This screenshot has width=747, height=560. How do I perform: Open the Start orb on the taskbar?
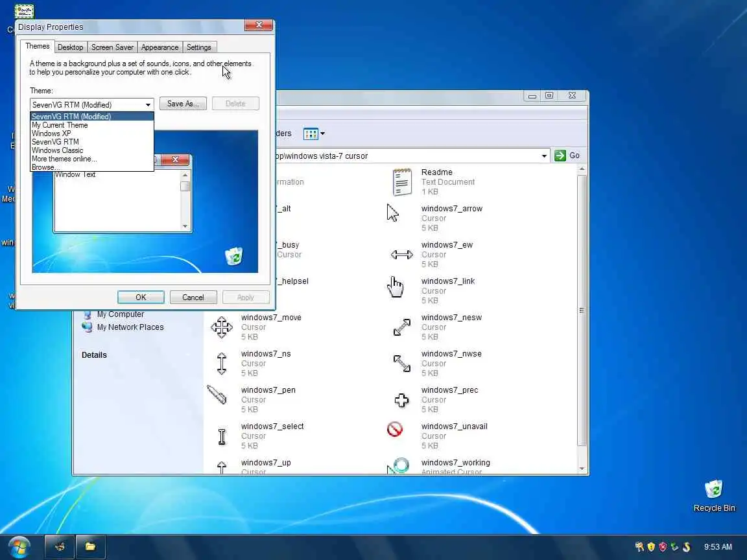pyautogui.click(x=19, y=547)
